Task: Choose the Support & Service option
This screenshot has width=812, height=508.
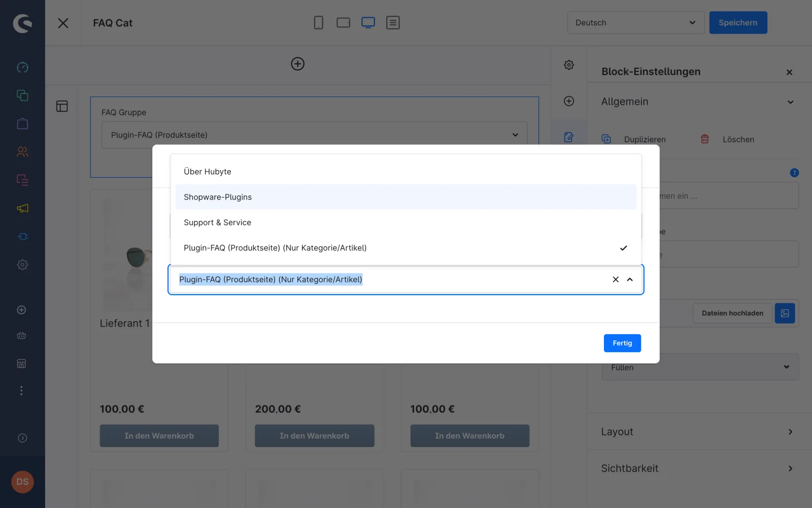Action: 405,223
